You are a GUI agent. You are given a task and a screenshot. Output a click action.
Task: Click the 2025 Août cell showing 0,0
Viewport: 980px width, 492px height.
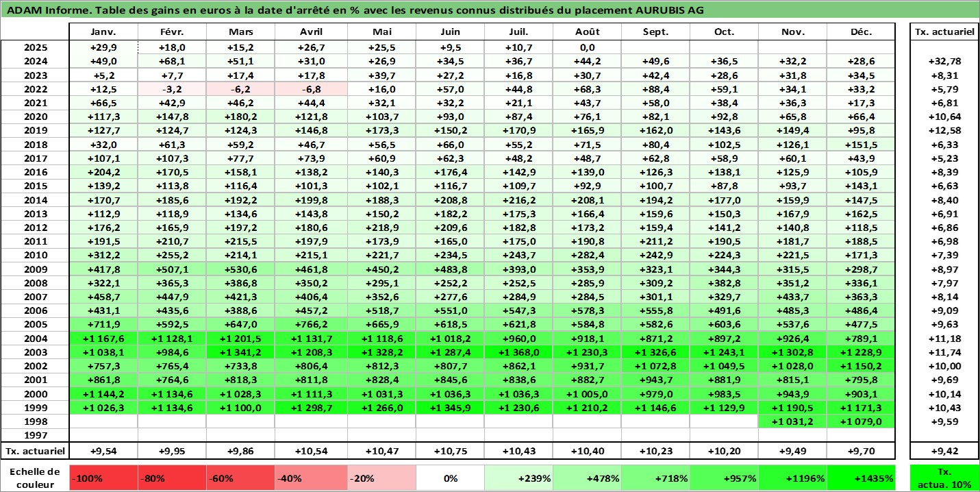tap(587, 47)
